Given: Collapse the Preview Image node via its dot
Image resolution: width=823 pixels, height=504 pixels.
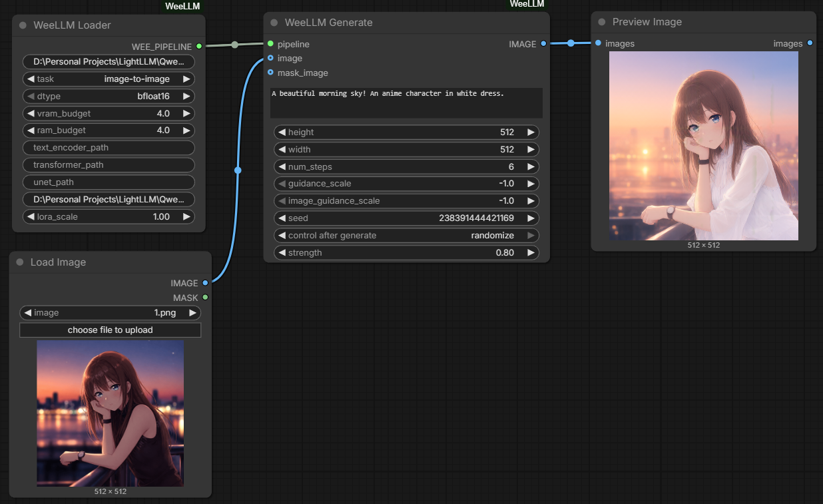Looking at the screenshot, I should click(602, 22).
